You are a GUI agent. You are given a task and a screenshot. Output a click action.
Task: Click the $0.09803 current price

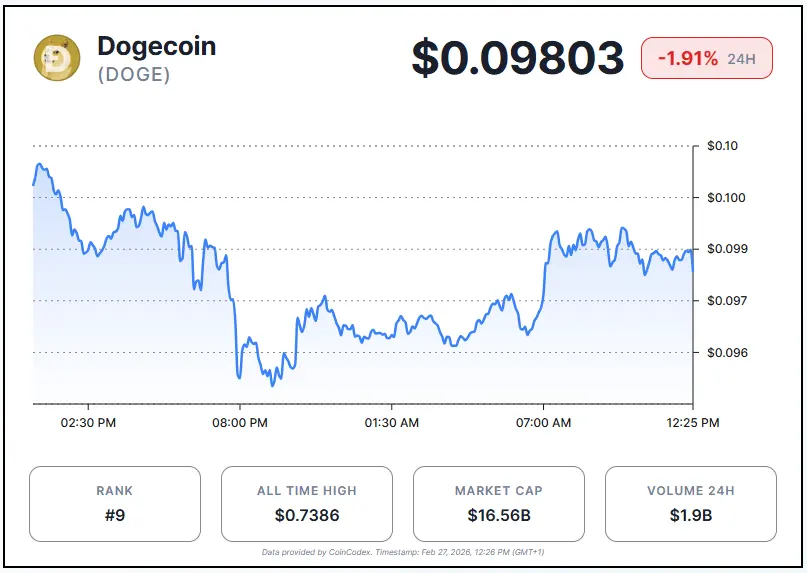click(518, 59)
